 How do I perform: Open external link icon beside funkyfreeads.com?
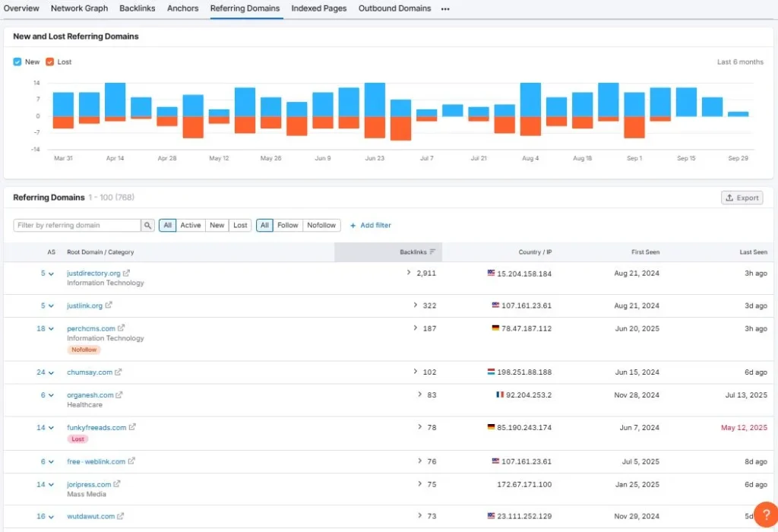click(132, 427)
